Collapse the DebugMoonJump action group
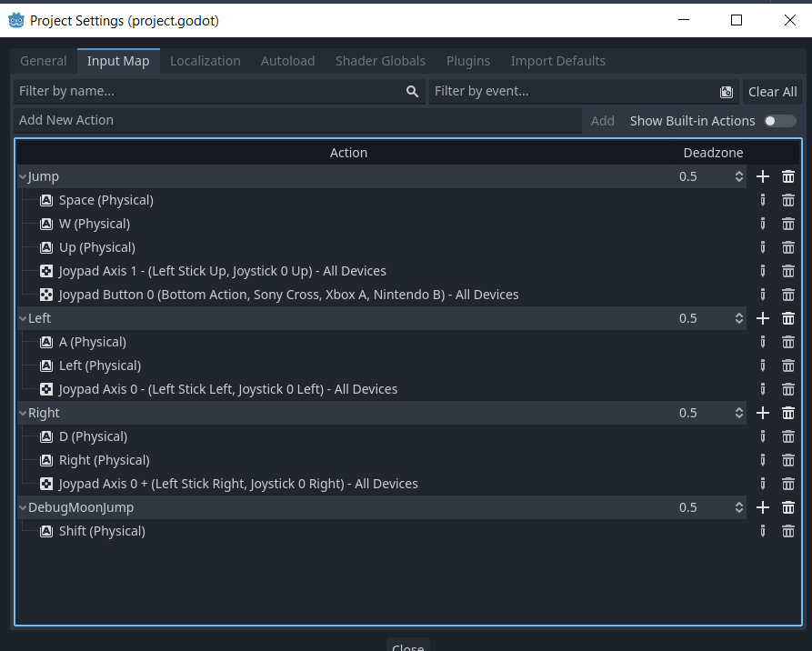This screenshot has height=651, width=812. 22,507
